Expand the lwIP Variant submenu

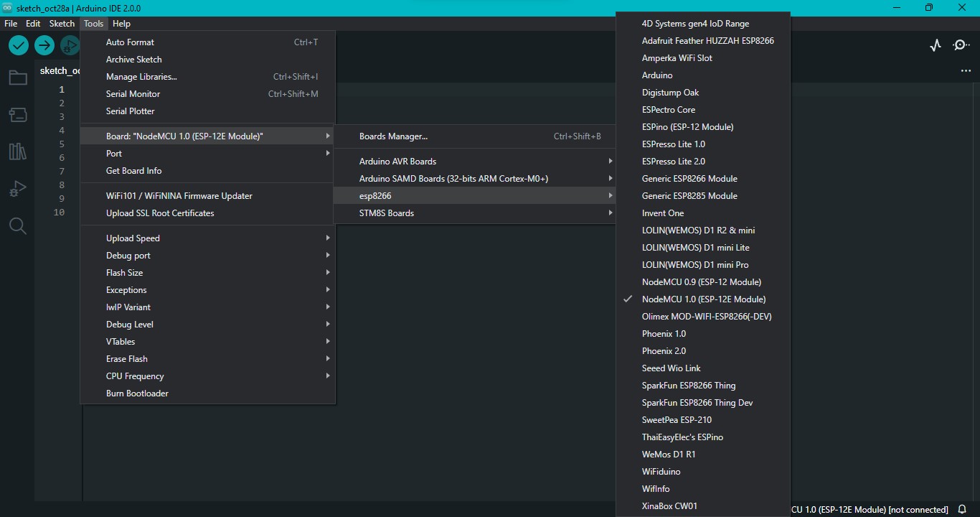(208, 307)
